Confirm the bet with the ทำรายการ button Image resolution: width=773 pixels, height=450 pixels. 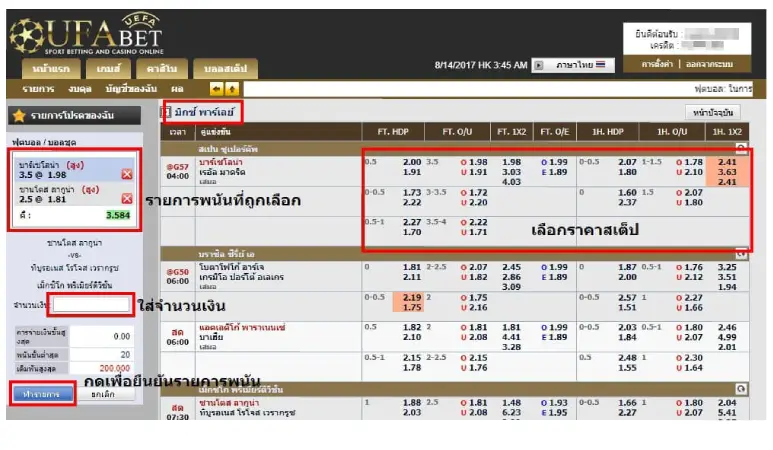43,394
